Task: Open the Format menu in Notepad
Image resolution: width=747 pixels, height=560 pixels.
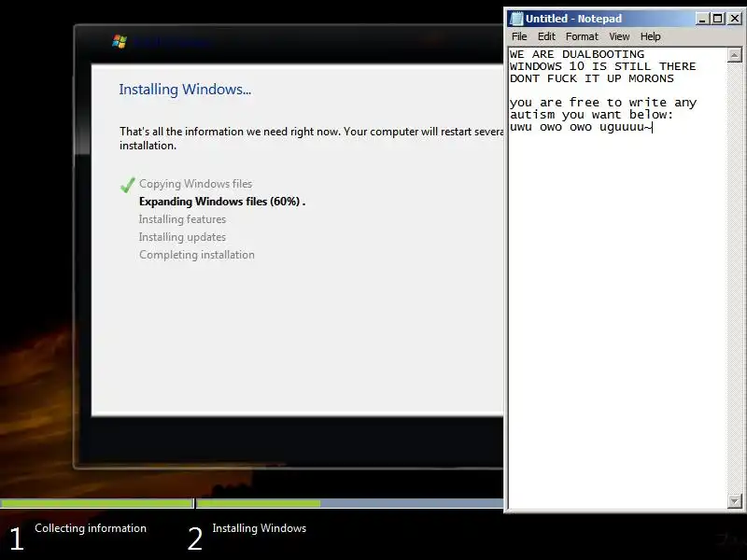Action: point(582,36)
